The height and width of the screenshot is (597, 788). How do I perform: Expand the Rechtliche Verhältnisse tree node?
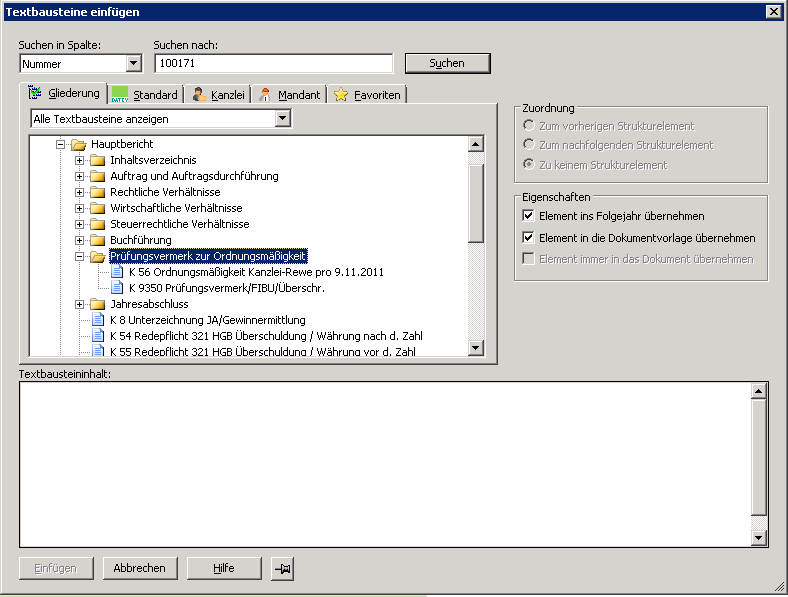80,192
